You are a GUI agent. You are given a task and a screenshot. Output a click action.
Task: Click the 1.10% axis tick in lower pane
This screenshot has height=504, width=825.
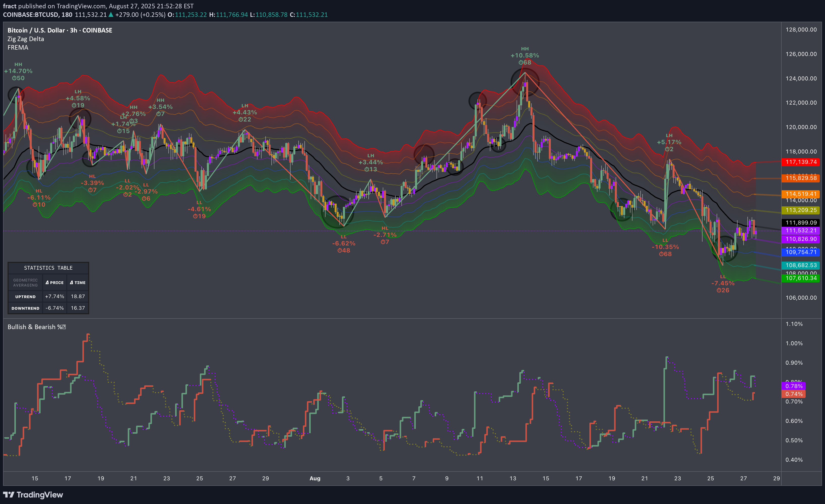tap(794, 324)
